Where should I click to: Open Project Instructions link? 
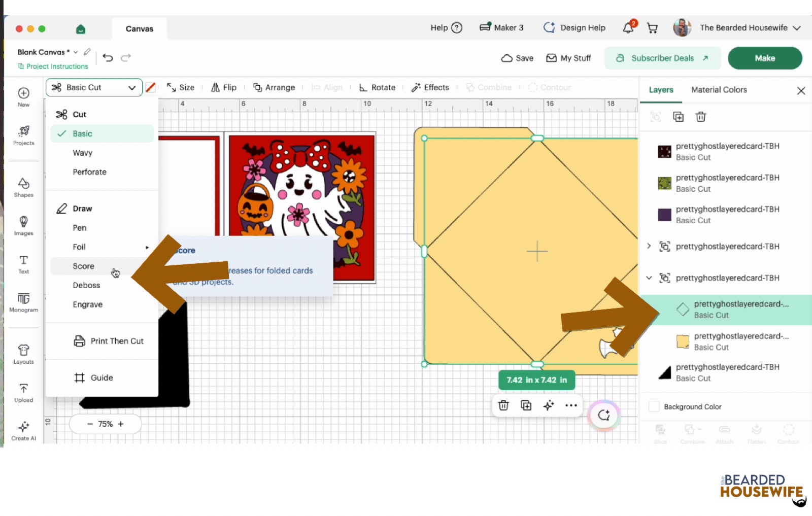[53, 66]
